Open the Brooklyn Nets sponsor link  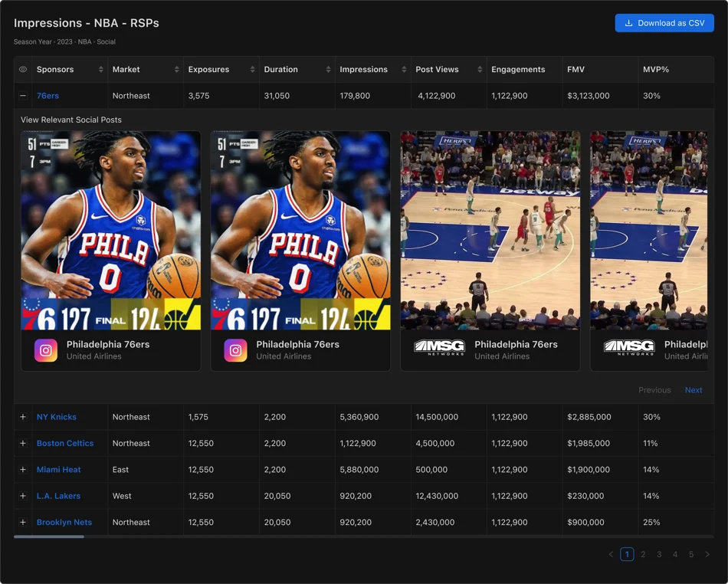pos(64,522)
